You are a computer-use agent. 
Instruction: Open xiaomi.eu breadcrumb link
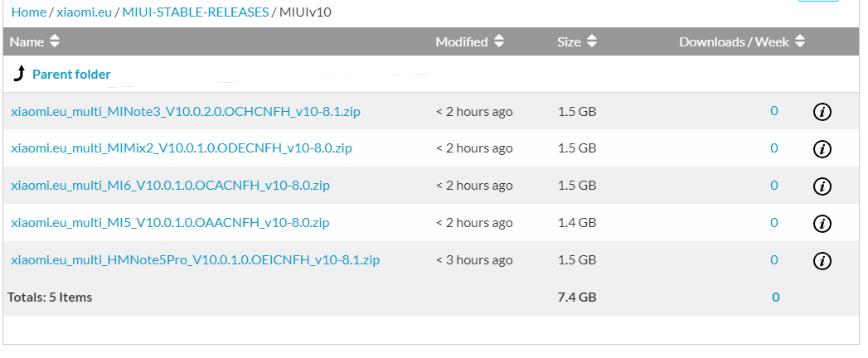point(84,12)
